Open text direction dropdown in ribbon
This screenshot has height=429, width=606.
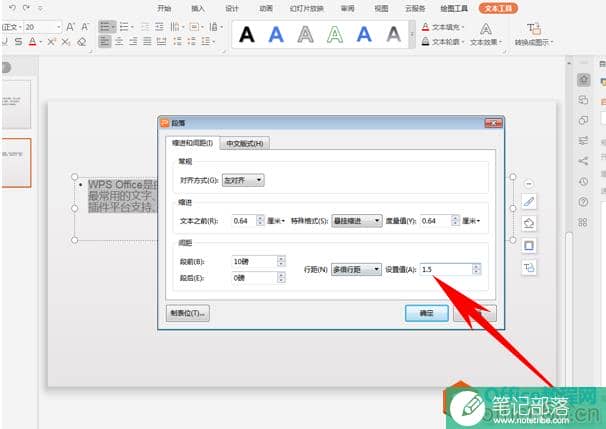pos(177,27)
